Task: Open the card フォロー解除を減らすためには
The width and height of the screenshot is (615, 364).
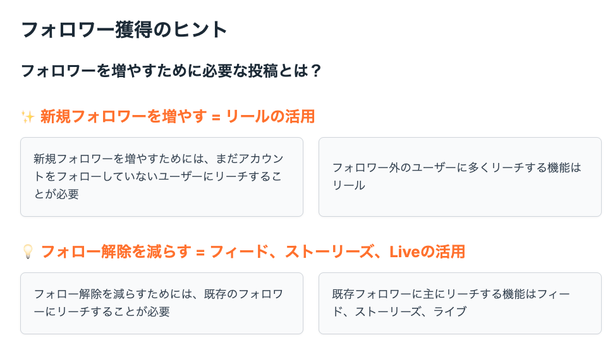Action: pos(162,303)
